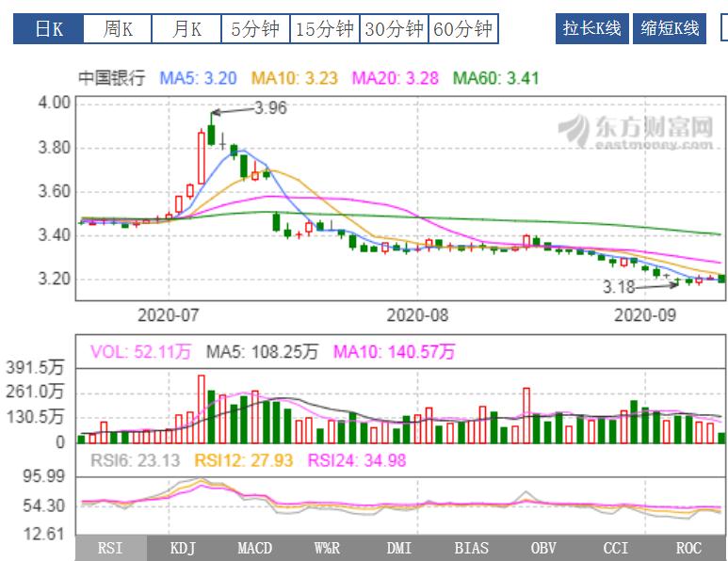Click the 3.60 price axis label
This screenshot has height=561, width=728.
(54, 191)
